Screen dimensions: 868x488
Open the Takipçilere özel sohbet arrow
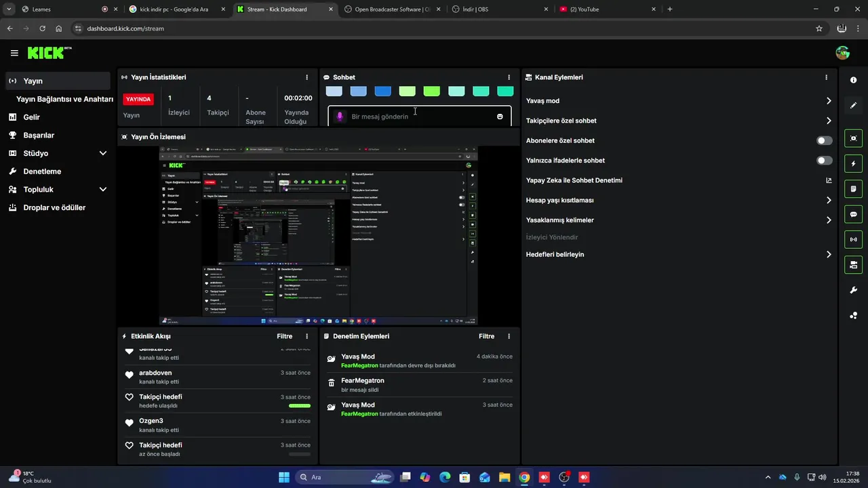pyautogui.click(x=829, y=121)
